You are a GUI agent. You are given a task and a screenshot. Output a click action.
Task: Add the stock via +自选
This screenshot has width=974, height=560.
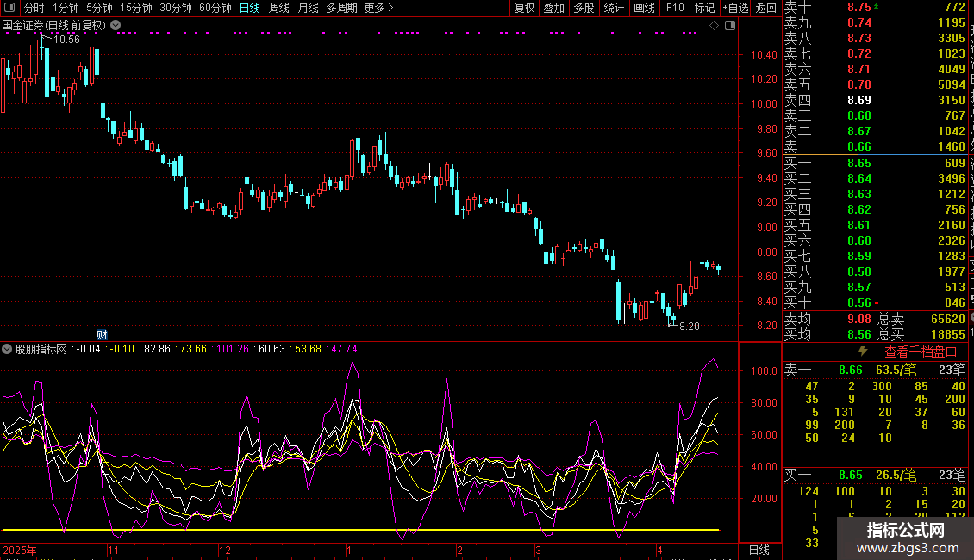coord(734,8)
